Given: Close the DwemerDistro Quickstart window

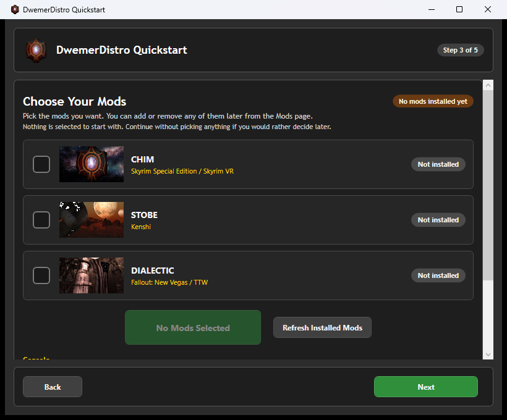Looking at the screenshot, I should pyautogui.click(x=488, y=9).
